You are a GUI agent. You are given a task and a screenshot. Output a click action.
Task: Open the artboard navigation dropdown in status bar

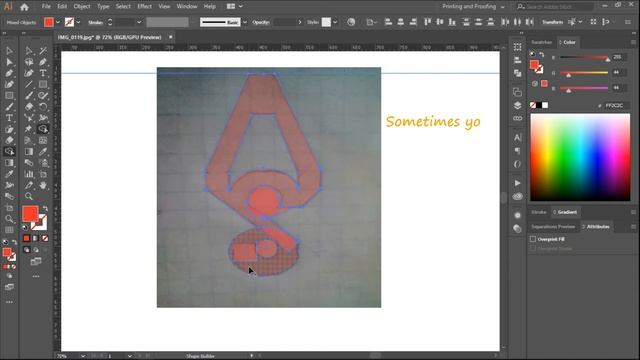click(x=129, y=356)
